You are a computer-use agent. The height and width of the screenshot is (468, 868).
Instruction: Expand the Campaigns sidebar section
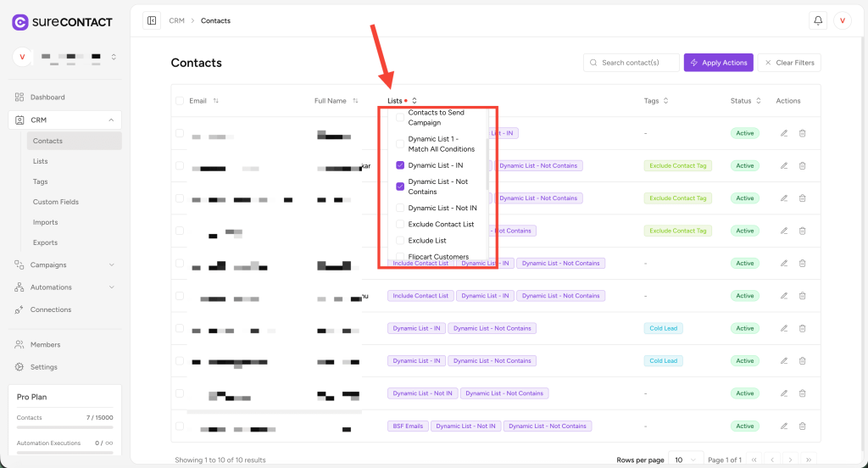coord(112,265)
